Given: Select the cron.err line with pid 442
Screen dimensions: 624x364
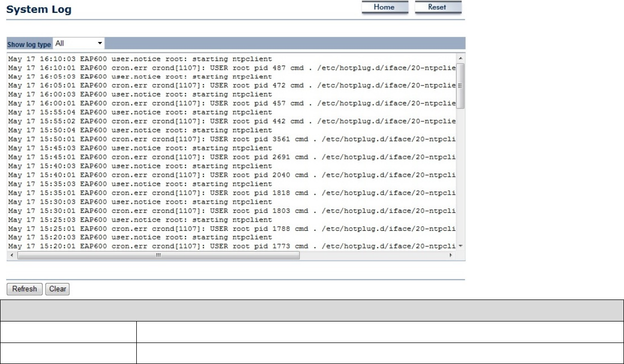Looking at the screenshot, I should pos(232,121).
